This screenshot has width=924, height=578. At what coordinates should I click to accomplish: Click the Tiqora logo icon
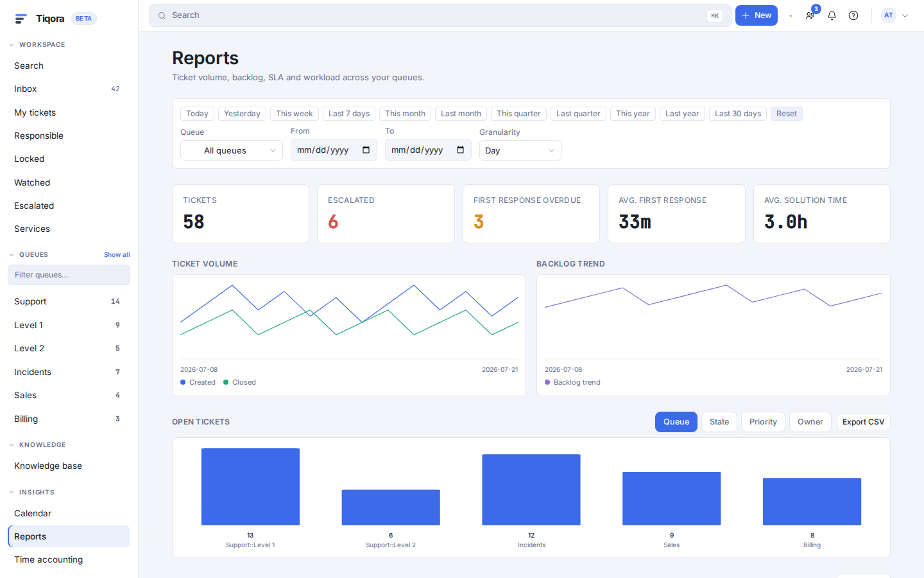[x=21, y=19]
